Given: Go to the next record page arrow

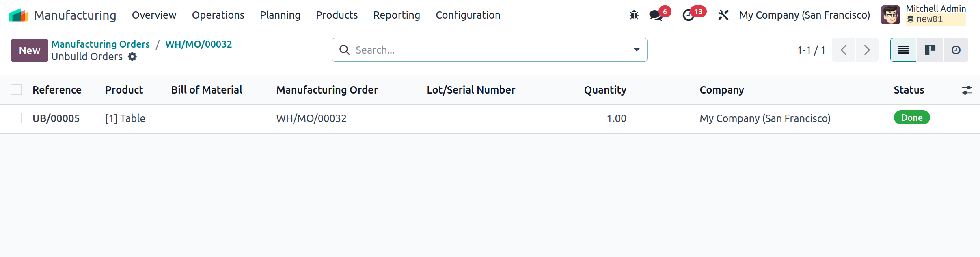Looking at the screenshot, I should click(x=867, y=50).
